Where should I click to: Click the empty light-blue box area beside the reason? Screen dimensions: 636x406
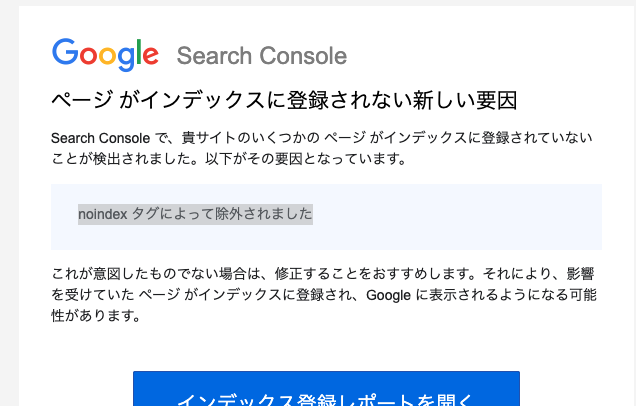coord(457,217)
